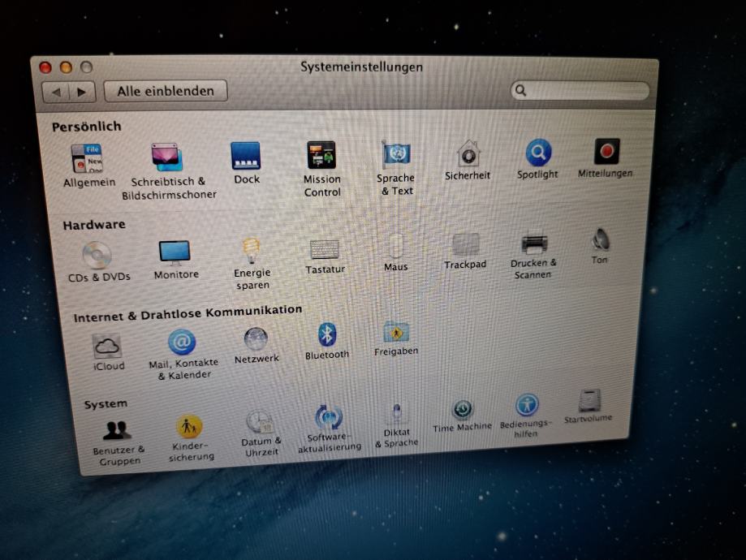Click the magnifier icon in the search field

[x=521, y=90]
